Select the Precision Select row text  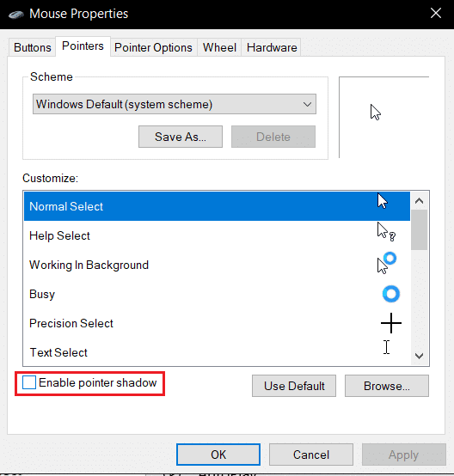[71, 323]
